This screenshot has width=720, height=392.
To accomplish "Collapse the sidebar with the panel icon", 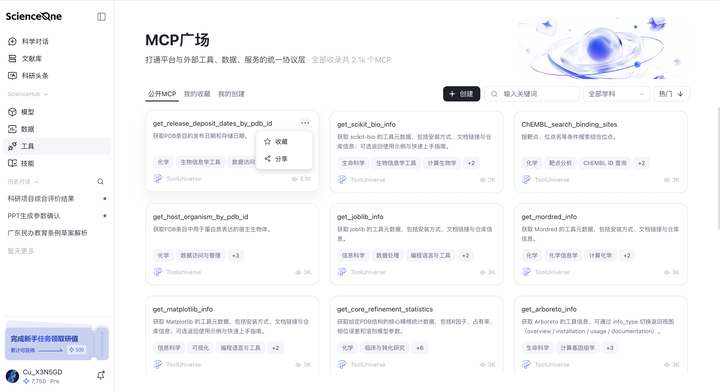I will pyautogui.click(x=101, y=17).
